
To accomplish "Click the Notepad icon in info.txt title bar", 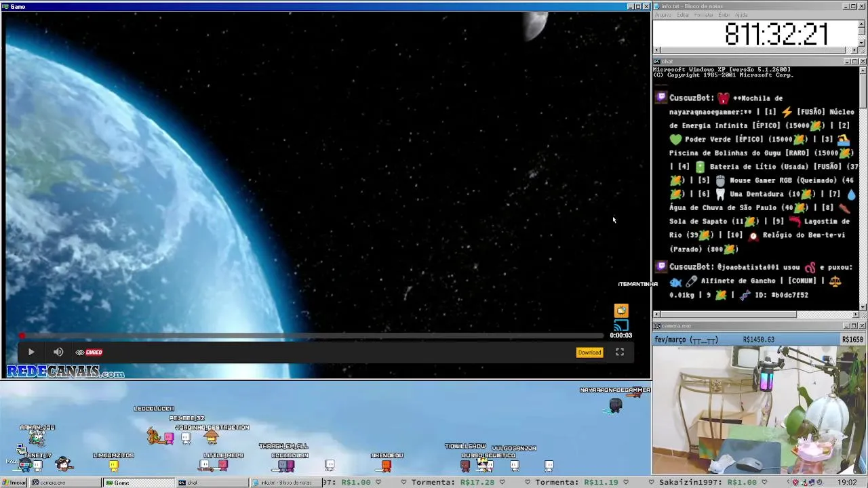I will [656, 6].
